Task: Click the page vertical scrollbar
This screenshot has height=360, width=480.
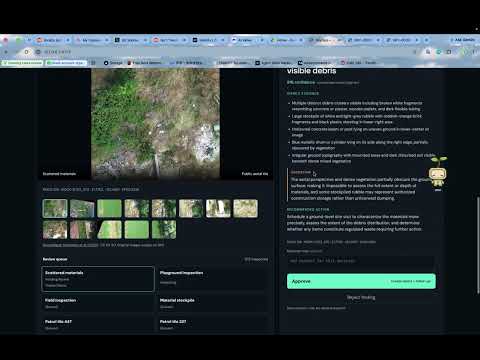Action: [x=478, y=245]
